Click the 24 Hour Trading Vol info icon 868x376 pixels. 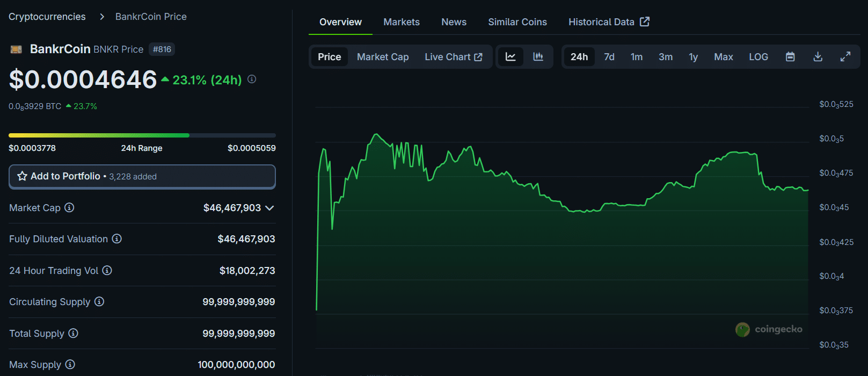[107, 270]
